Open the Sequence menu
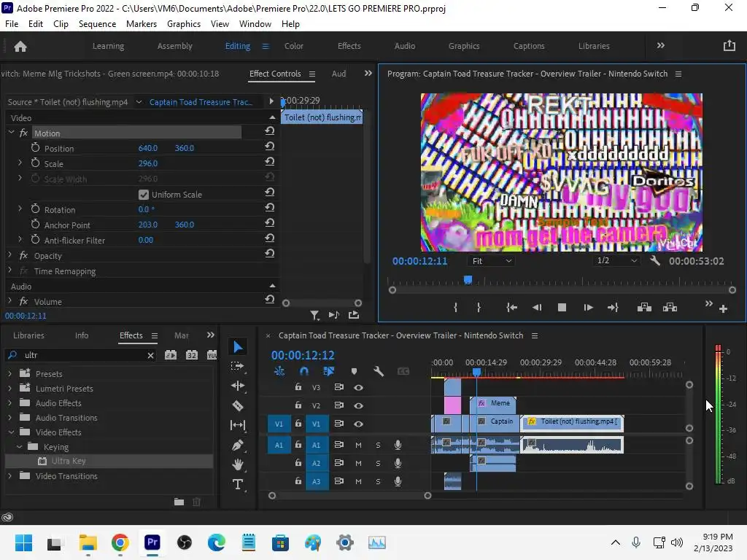The image size is (747, 560). tap(97, 24)
